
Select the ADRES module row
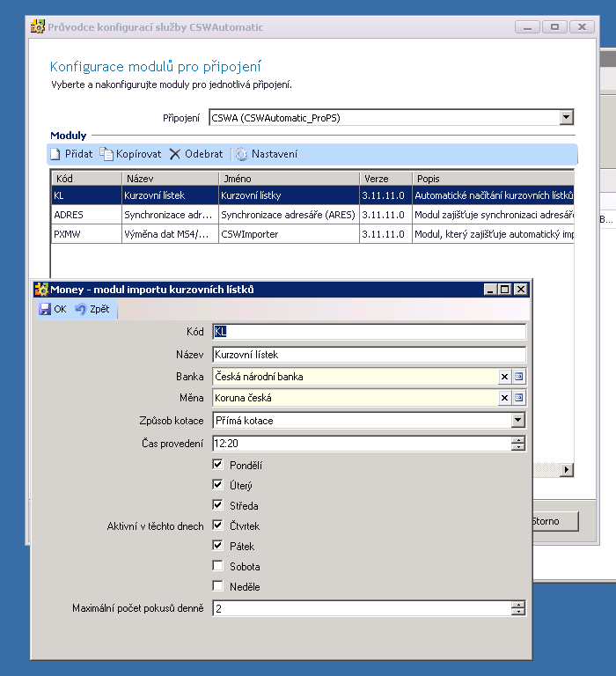84,214
